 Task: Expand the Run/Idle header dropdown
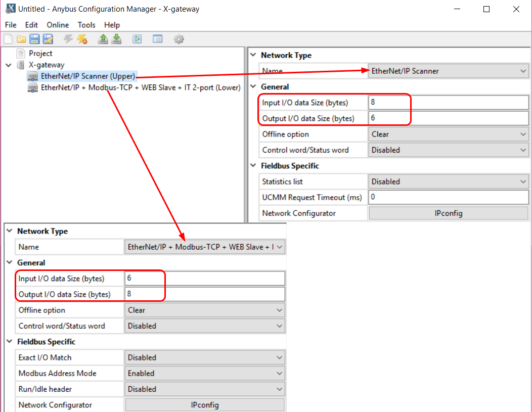coord(204,389)
